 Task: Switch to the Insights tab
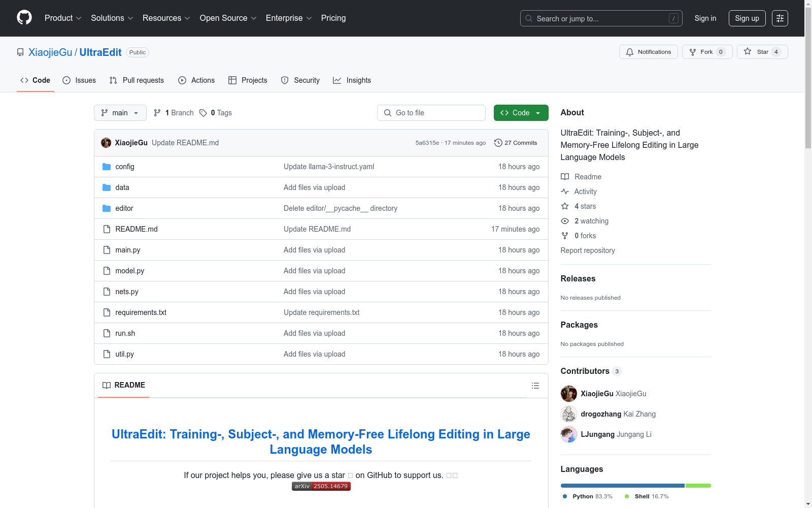pyautogui.click(x=352, y=80)
